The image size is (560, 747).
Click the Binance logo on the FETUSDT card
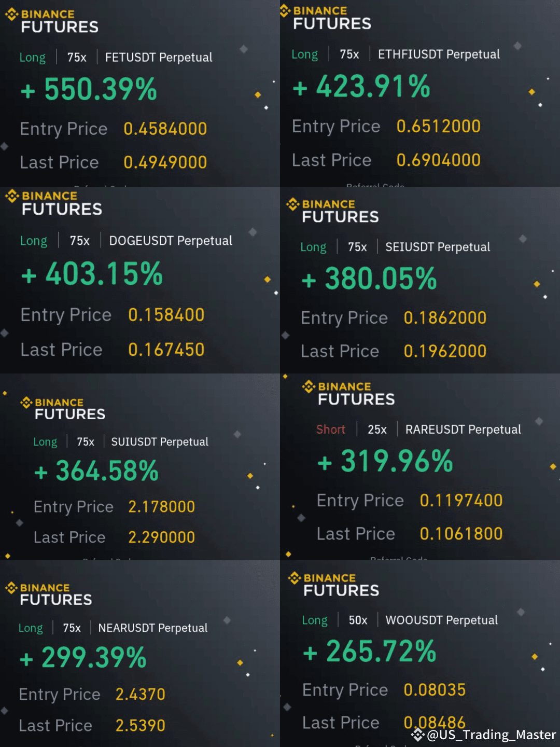(12, 15)
